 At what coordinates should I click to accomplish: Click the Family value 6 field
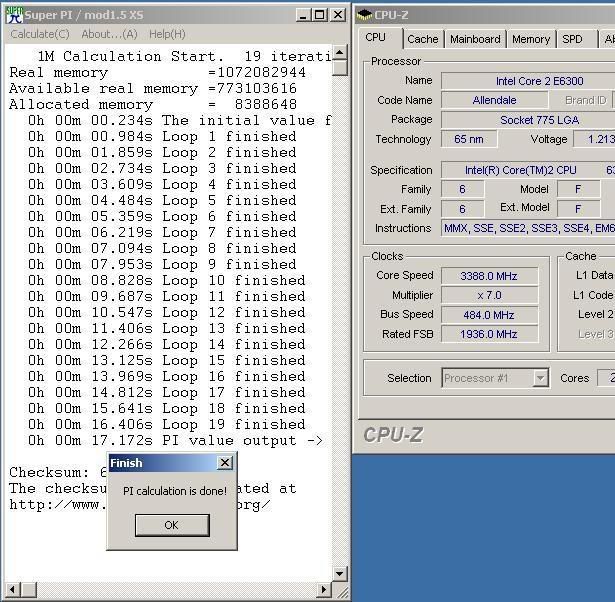point(462,189)
